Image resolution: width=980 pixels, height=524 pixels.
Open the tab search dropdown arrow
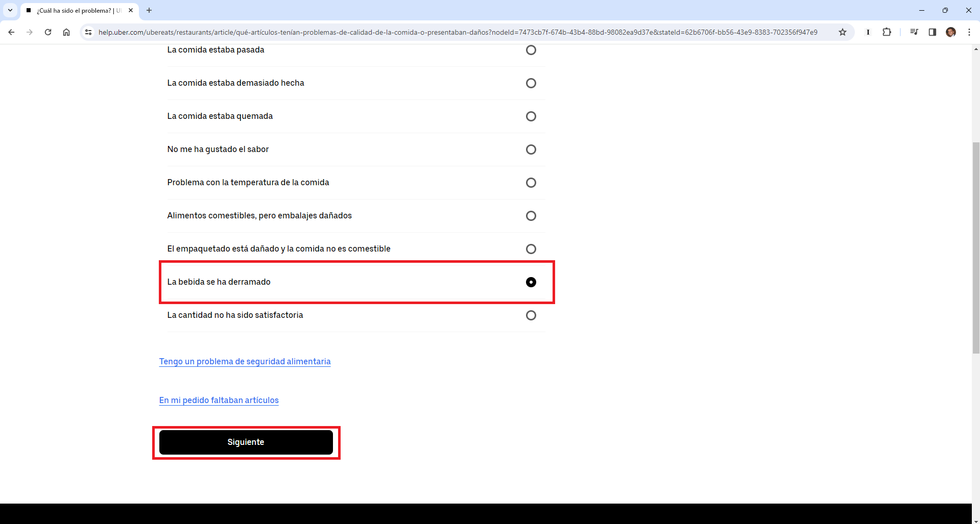click(x=10, y=10)
